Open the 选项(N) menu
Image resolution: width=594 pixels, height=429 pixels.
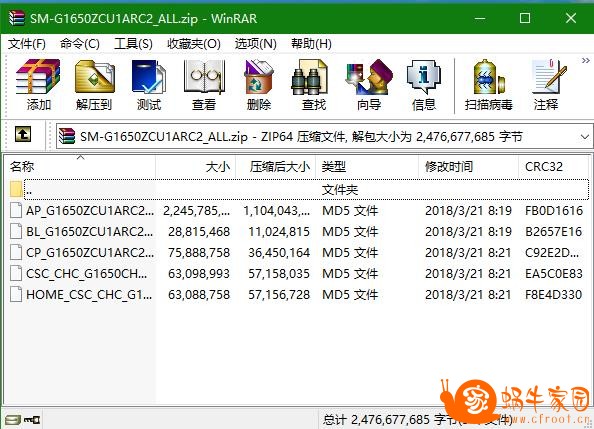tap(255, 44)
